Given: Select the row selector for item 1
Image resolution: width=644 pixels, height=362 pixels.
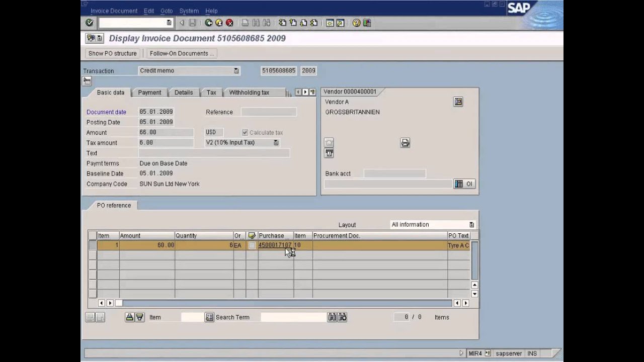Looking at the screenshot, I should pyautogui.click(x=93, y=245).
